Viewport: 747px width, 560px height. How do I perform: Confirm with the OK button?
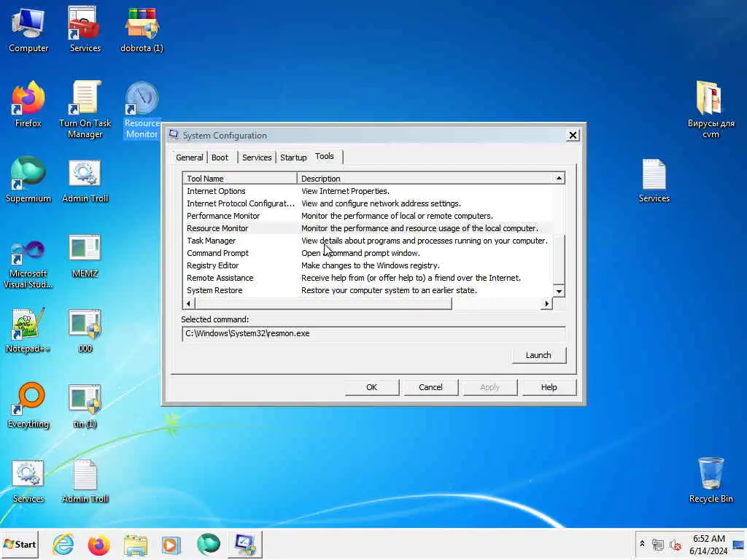point(371,387)
